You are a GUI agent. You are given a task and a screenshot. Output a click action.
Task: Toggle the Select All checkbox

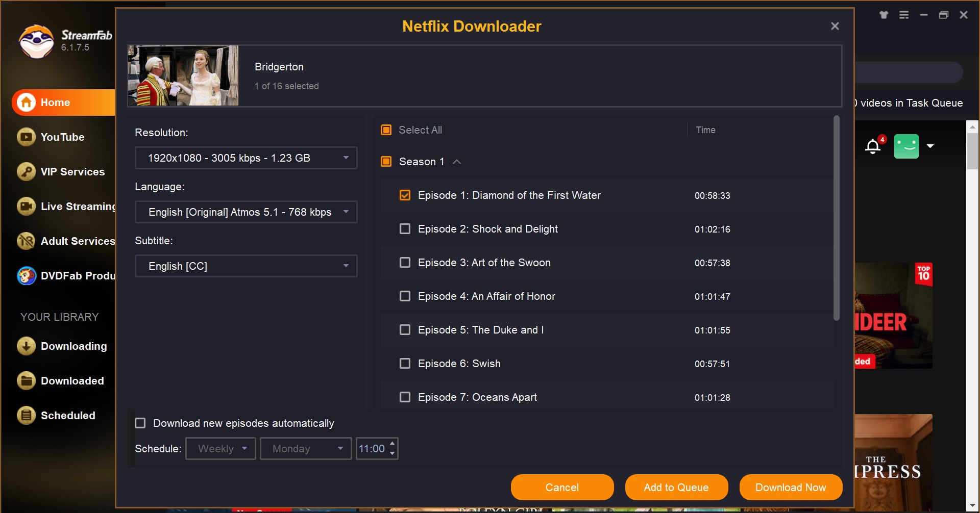tap(386, 130)
